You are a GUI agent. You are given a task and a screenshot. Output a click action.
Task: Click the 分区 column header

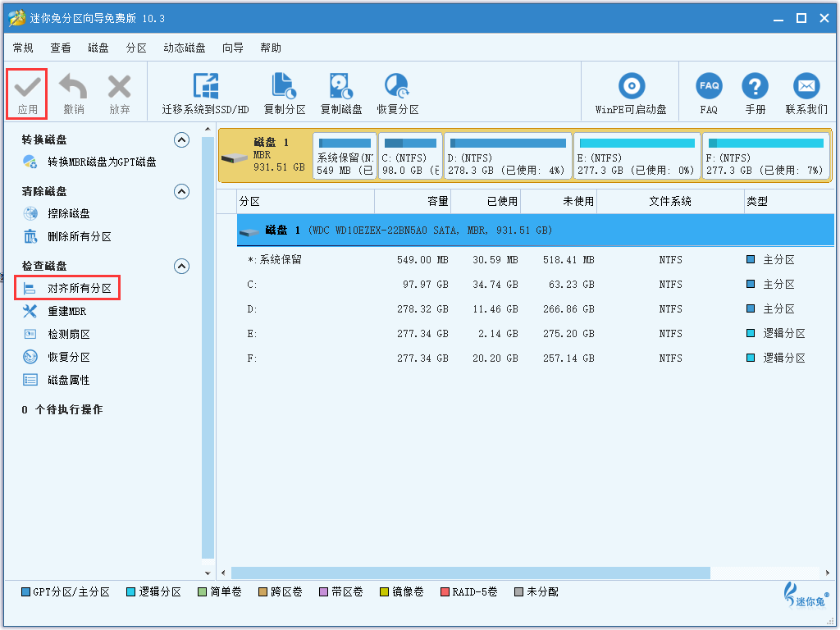pyautogui.click(x=305, y=202)
